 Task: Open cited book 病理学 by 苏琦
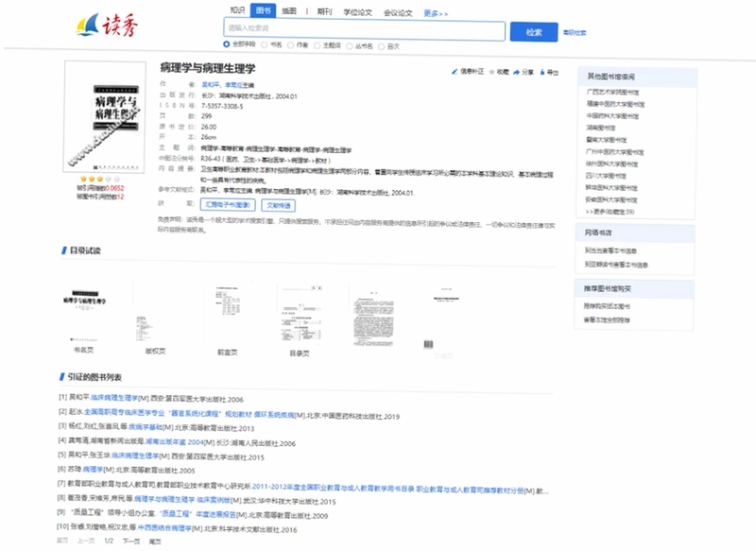[92, 469]
